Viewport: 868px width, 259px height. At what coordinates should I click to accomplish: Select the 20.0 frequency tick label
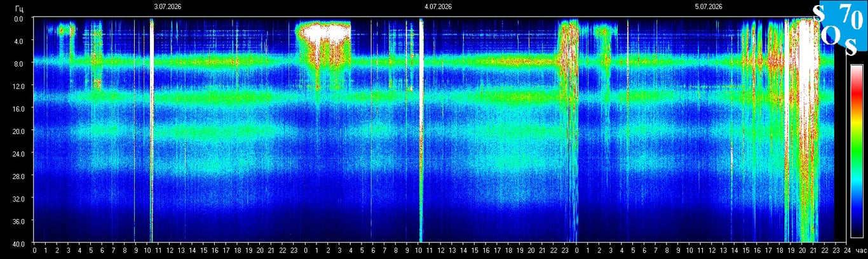(19, 131)
